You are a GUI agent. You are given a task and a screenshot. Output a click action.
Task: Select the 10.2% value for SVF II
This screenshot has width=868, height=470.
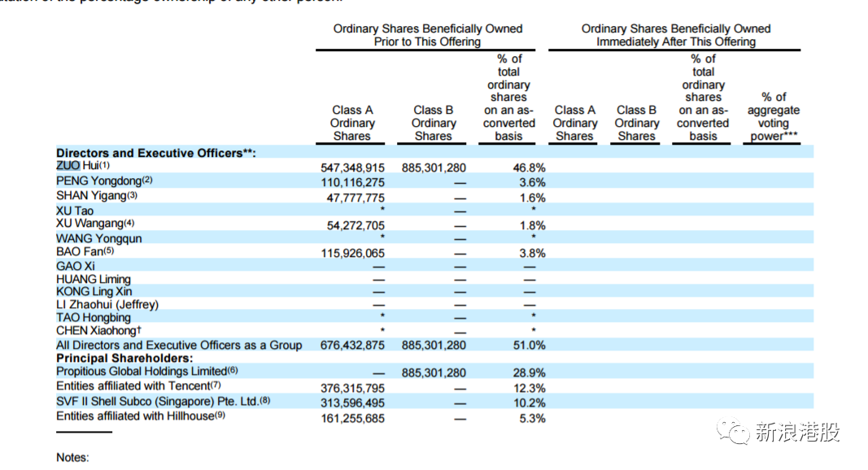pos(530,403)
